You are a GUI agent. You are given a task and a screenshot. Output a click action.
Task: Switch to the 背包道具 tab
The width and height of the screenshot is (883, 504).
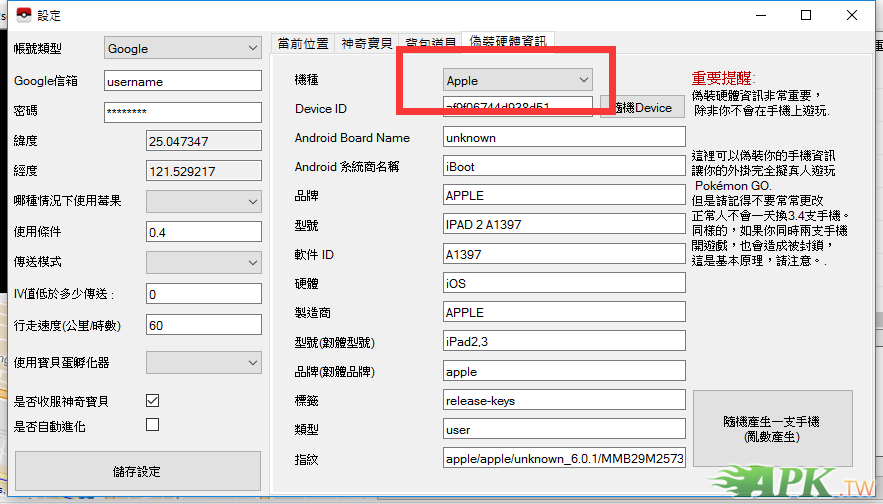(x=431, y=43)
